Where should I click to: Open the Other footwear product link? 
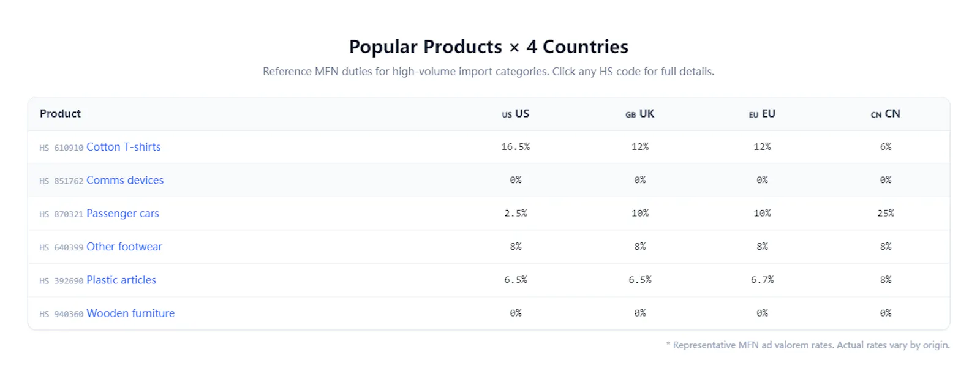tap(124, 247)
